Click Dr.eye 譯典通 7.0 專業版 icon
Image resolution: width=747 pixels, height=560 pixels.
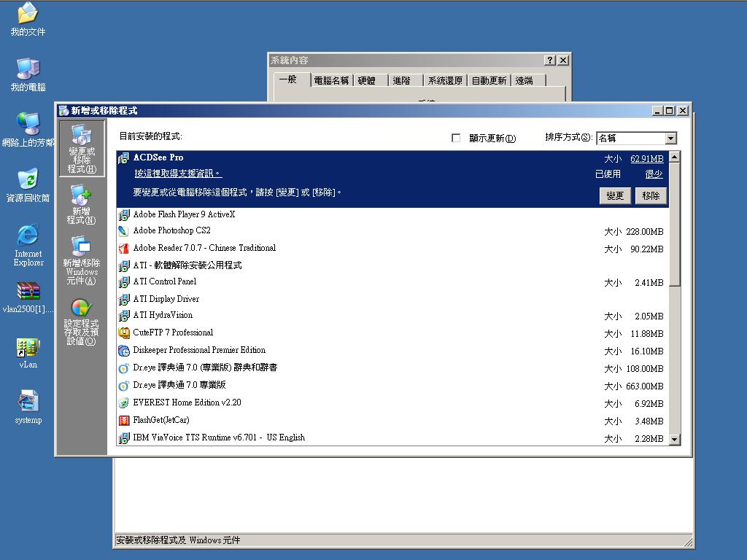pyautogui.click(x=123, y=385)
